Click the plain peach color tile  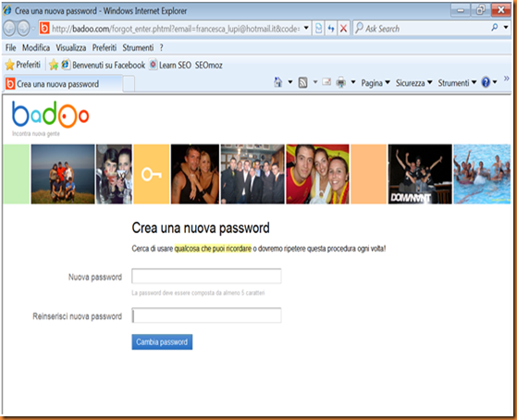(369, 174)
